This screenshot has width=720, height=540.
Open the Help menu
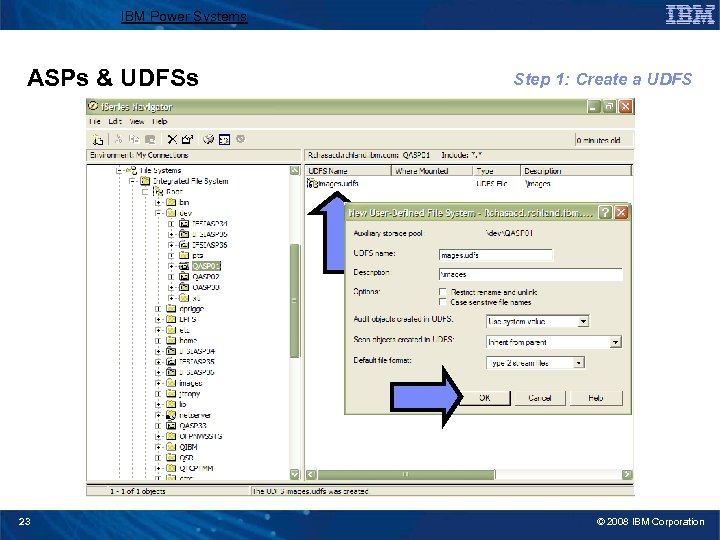(x=159, y=121)
